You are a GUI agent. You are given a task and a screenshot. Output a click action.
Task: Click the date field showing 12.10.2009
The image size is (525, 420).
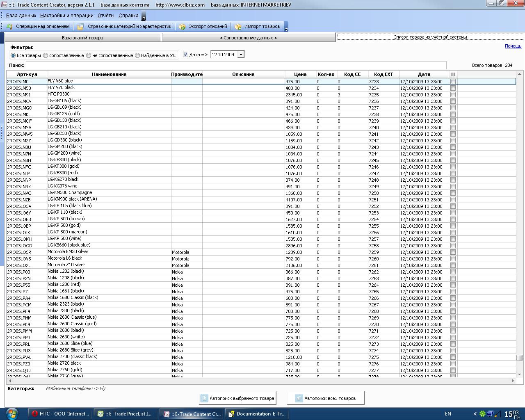pos(224,55)
